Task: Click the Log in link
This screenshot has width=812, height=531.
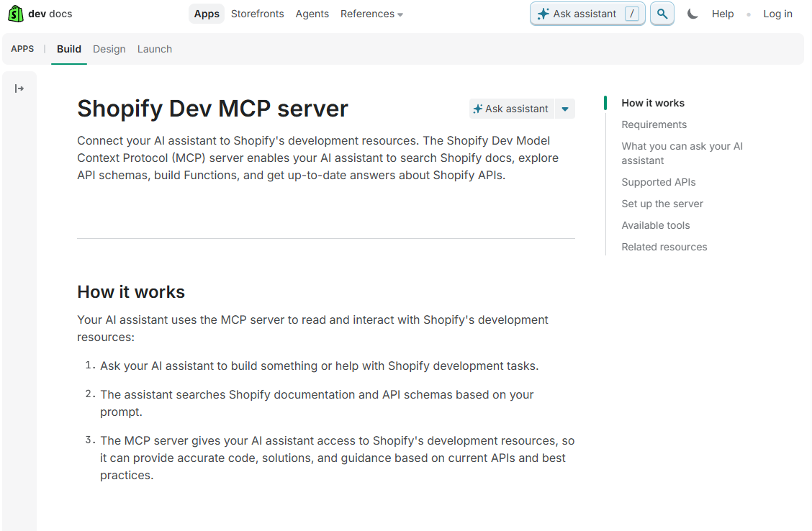Action: point(777,13)
